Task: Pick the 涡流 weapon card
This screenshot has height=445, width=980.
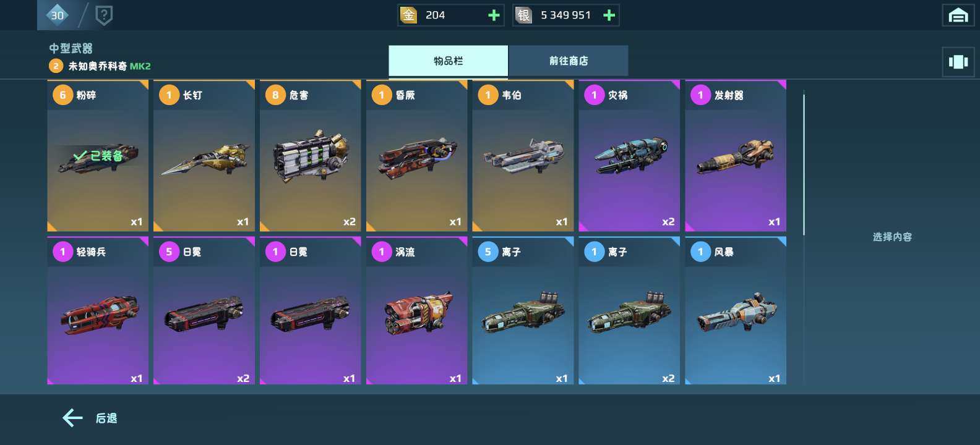Action: click(417, 311)
